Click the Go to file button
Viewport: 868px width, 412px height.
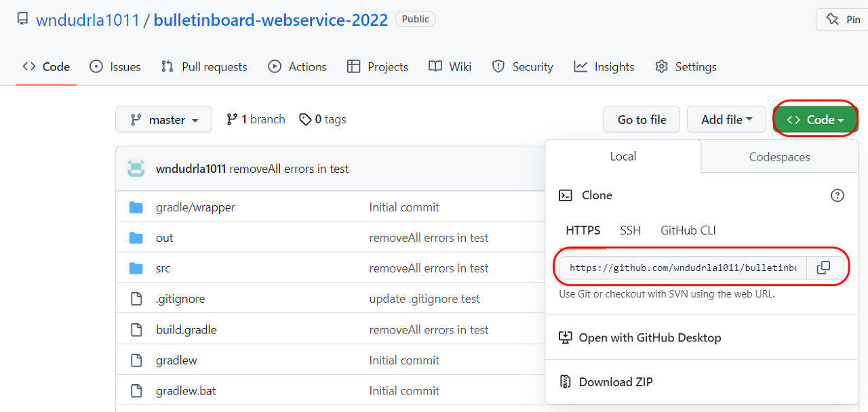click(x=642, y=119)
